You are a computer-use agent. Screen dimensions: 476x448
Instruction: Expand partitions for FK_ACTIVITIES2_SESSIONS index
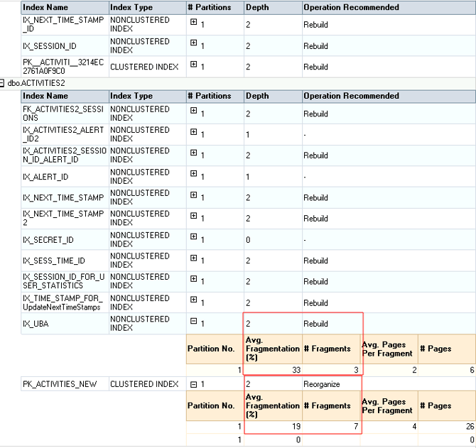[x=193, y=111]
